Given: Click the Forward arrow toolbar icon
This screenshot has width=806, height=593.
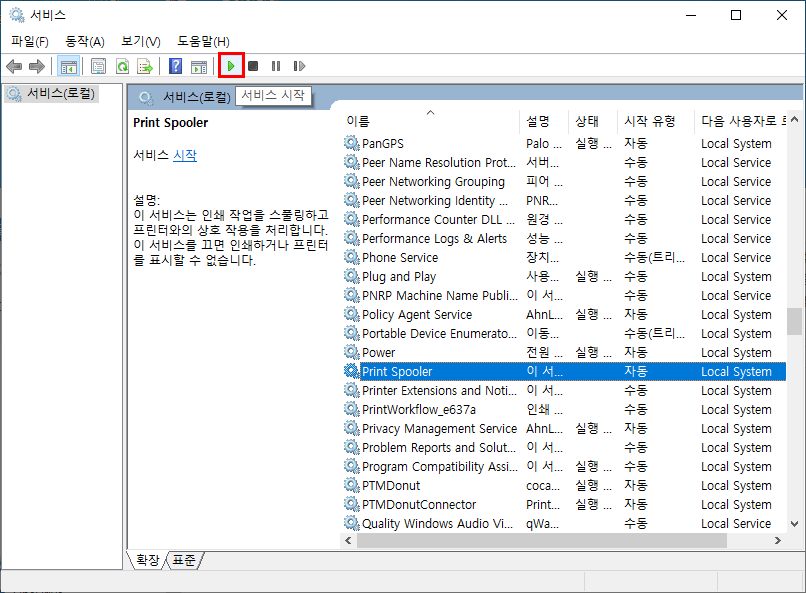Looking at the screenshot, I should 37,66.
